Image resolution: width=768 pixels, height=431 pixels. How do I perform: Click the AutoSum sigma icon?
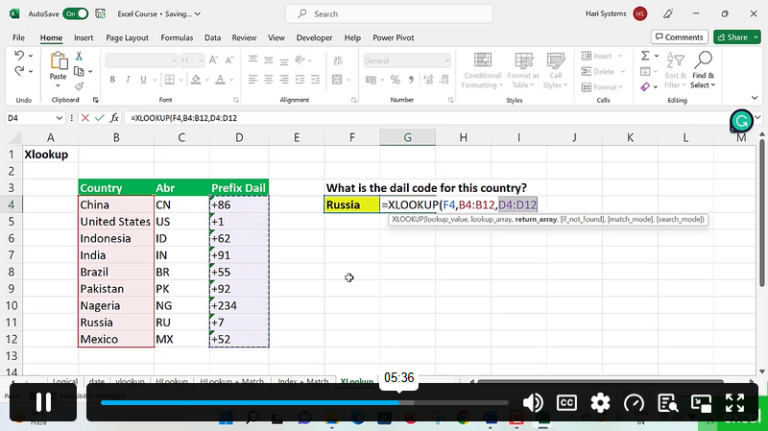point(646,56)
